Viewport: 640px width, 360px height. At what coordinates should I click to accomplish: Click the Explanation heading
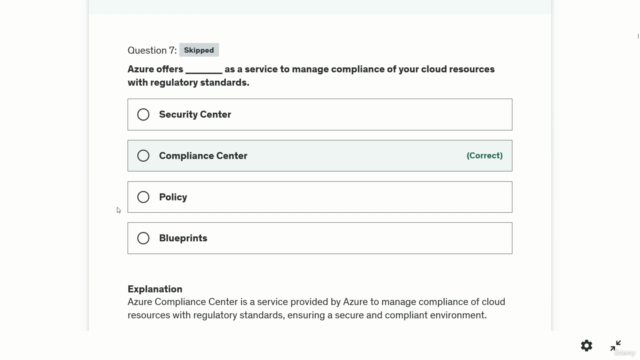click(155, 289)
